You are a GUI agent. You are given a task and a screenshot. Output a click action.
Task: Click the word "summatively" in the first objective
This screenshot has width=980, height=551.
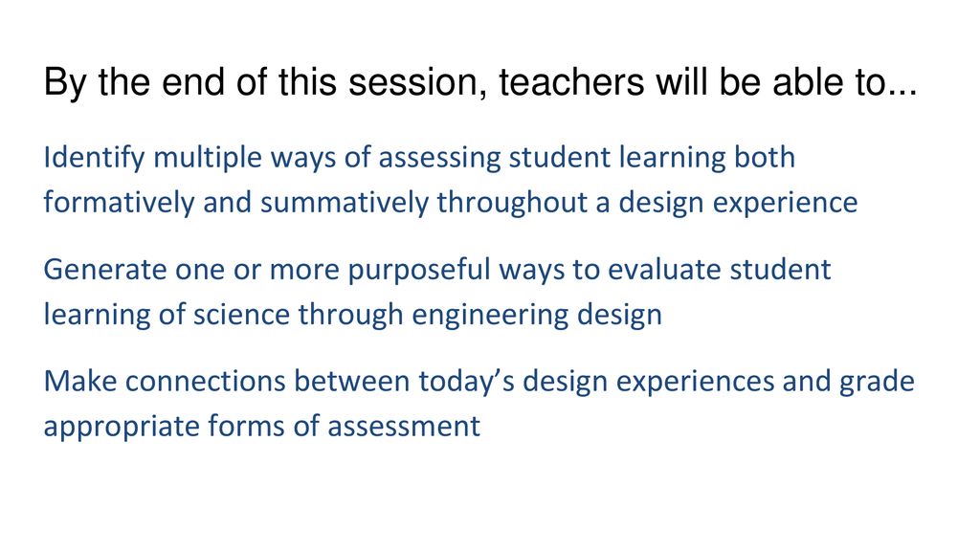pyautogui.click(x=345, y=203)
